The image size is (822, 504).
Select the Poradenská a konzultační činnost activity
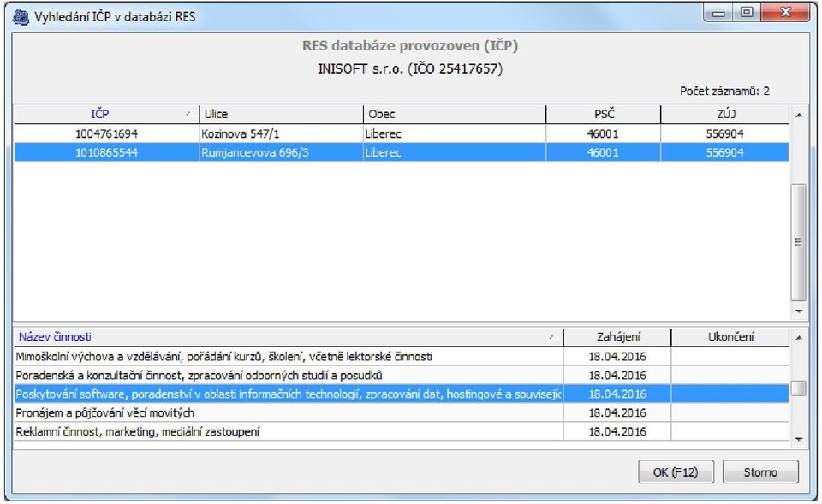click(x=289, y=375)
